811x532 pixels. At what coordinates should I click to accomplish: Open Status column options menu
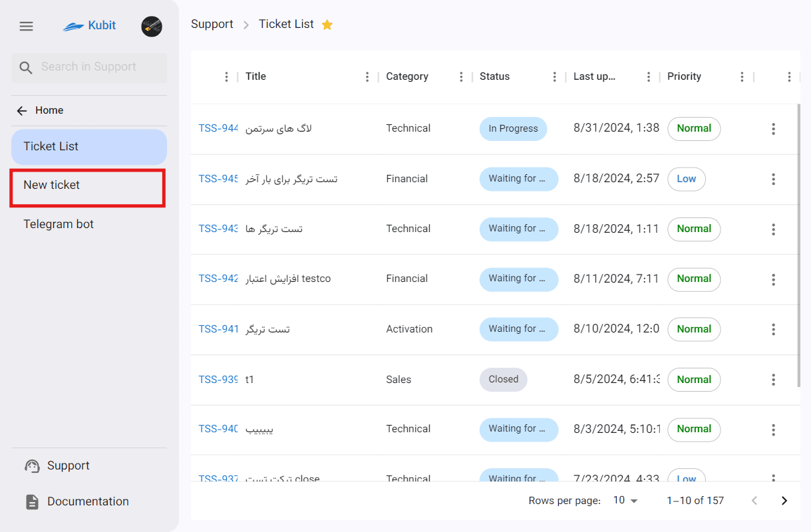tap(555, 77)
